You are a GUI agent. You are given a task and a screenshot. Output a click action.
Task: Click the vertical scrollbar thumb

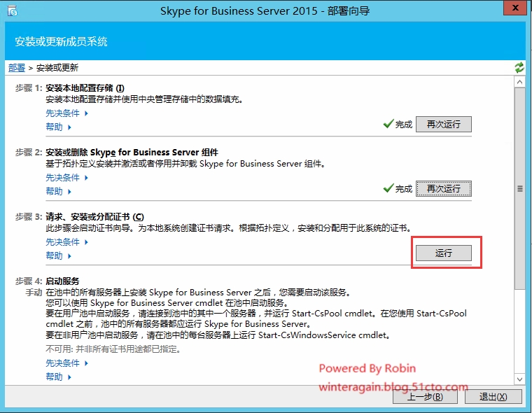tap(519, 188)
